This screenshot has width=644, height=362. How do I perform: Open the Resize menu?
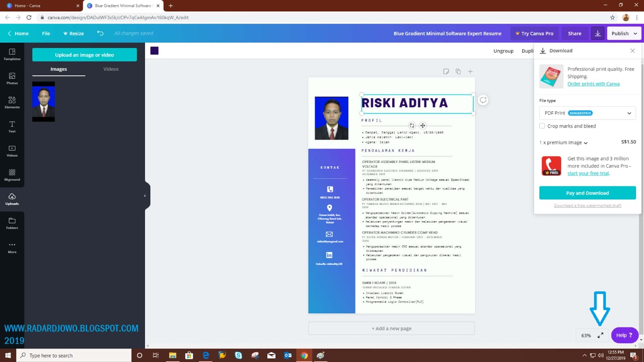tap(74, 33)
